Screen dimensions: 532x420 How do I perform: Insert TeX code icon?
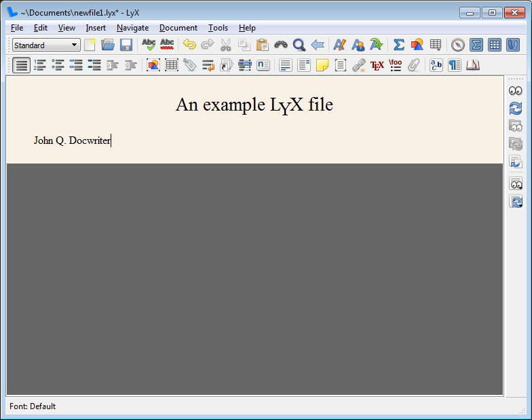(x=377, y=65)
